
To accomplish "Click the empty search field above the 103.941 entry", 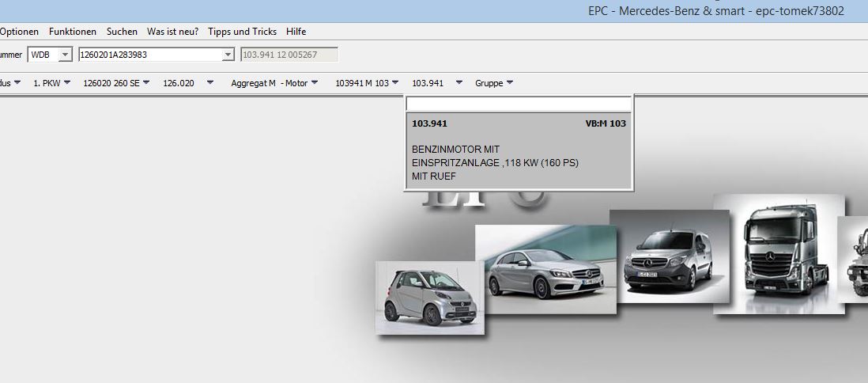I will pyautogui.click(x=519, y=104).
